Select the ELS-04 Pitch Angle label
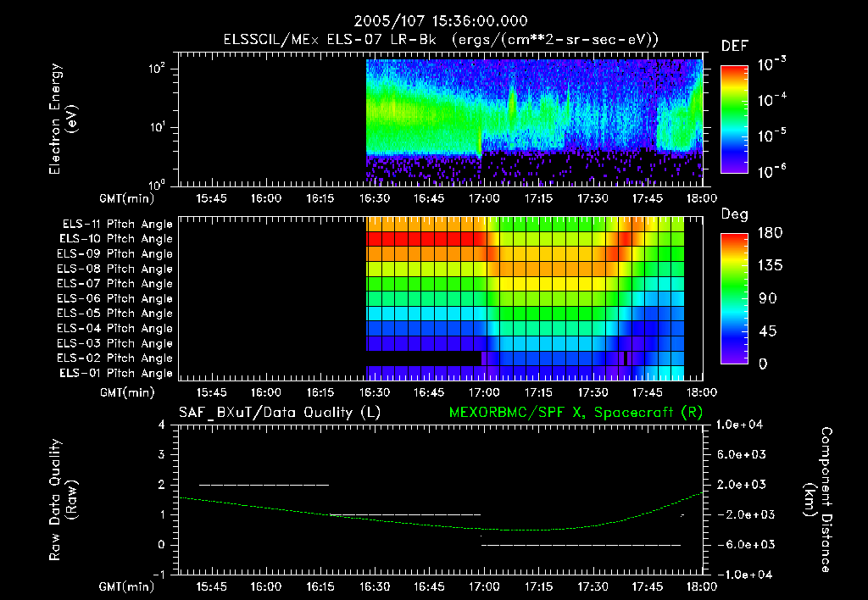 click(114, 329)
